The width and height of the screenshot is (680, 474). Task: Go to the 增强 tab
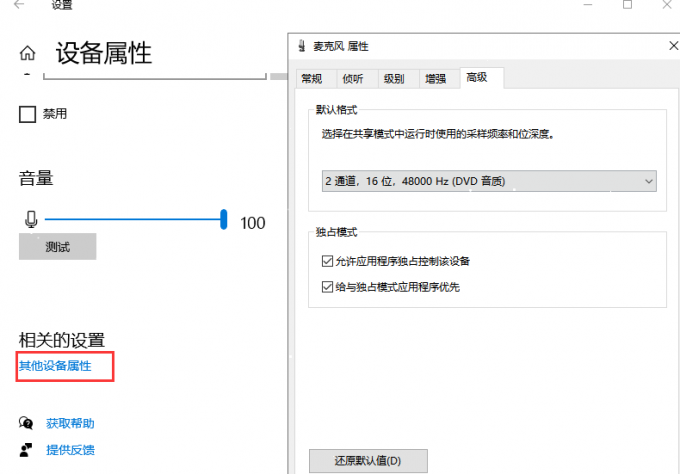pos(435,79)
